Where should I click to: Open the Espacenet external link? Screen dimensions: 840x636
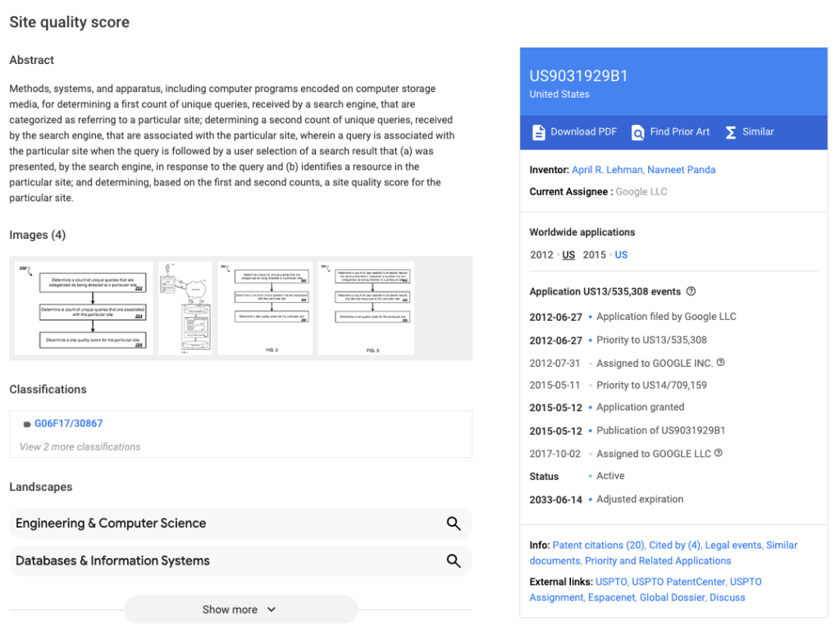(x=611, y=597)
